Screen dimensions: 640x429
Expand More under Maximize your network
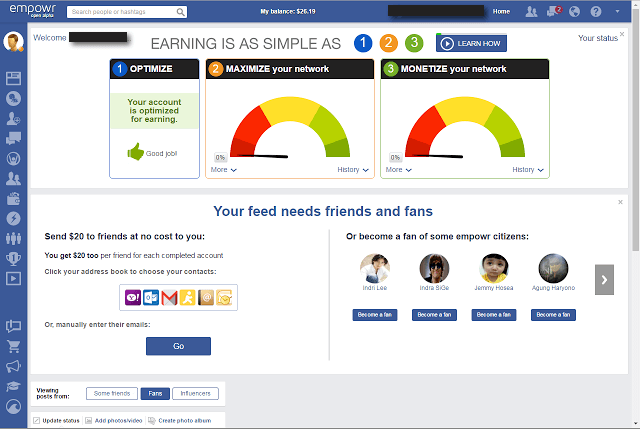(x=224, y=170)
